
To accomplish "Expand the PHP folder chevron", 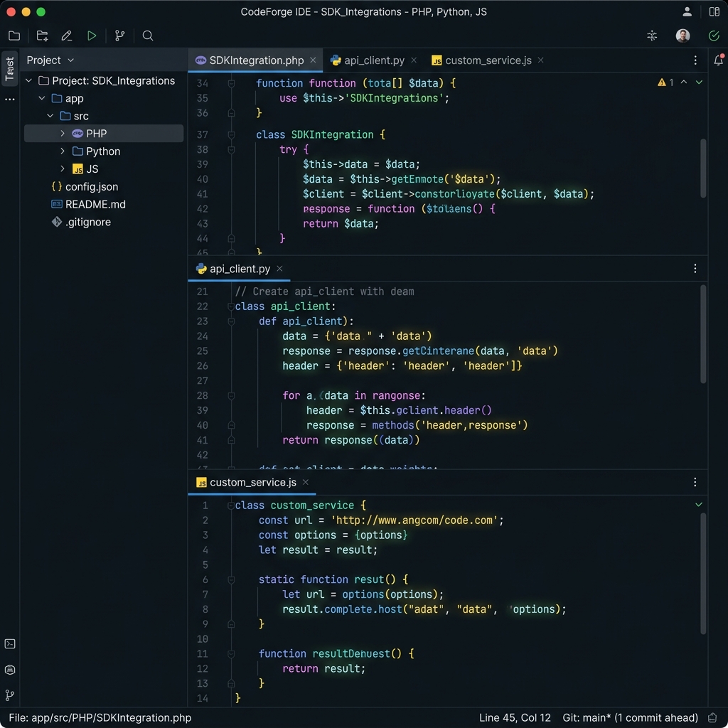I will point(63,133).
